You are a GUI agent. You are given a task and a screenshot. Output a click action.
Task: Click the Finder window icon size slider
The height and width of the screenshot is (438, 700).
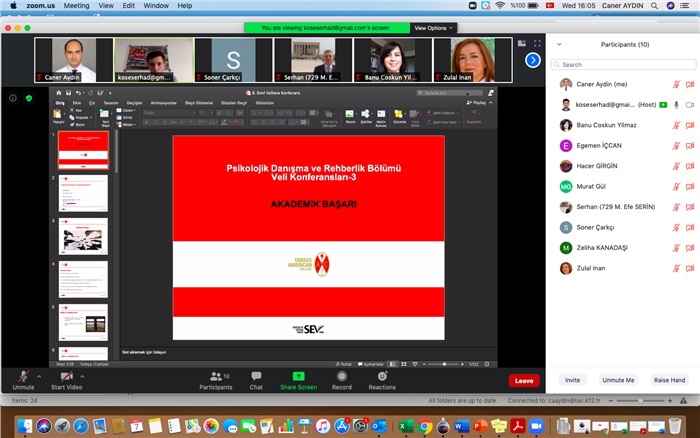[x=640, y=400]
